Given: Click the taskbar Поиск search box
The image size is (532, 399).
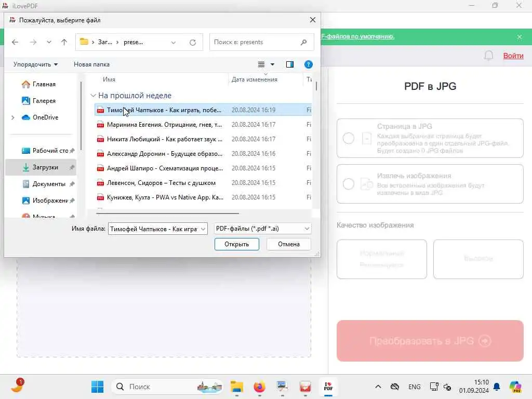Looking at the screenshot, I should tap(167, 387).
